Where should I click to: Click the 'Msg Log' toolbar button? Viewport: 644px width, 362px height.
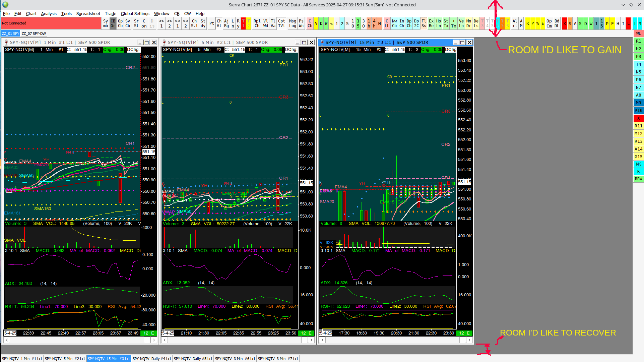(293, 23)
